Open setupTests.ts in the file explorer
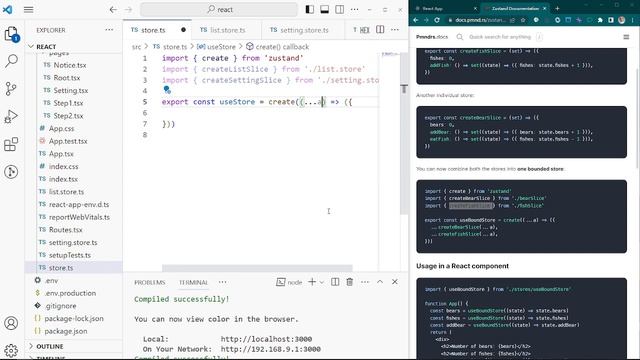The width and height of the screenshot is (640, 360). point(70,255)
